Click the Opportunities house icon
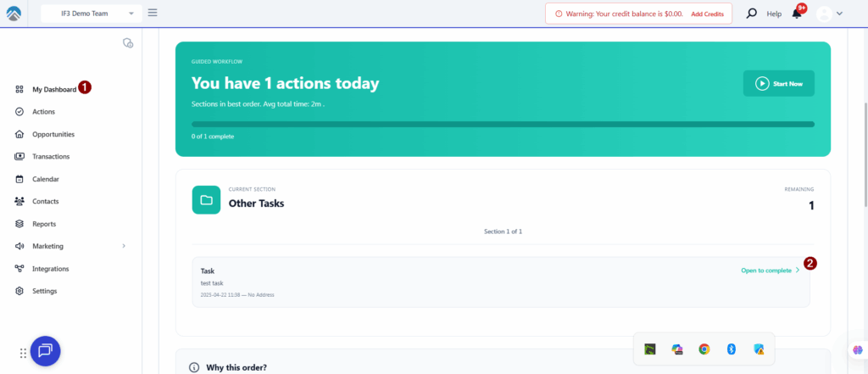Image resolution: width=868 pixels, height=374 pixels. (19, 134)
